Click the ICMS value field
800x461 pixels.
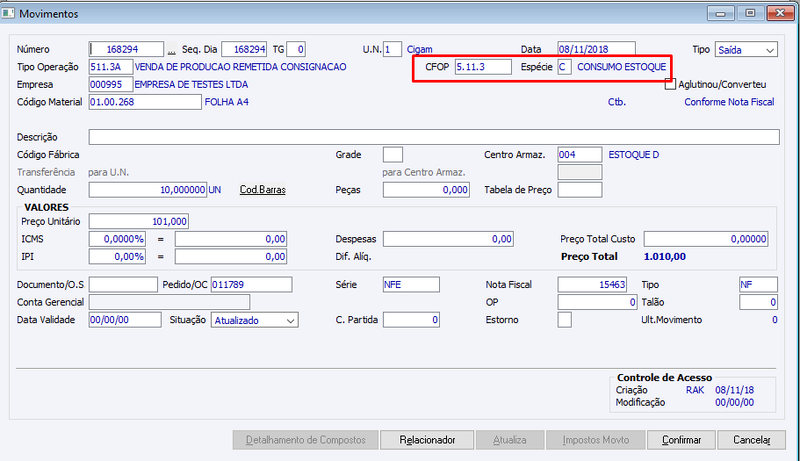pyautogui.click(x=231, y=239)
